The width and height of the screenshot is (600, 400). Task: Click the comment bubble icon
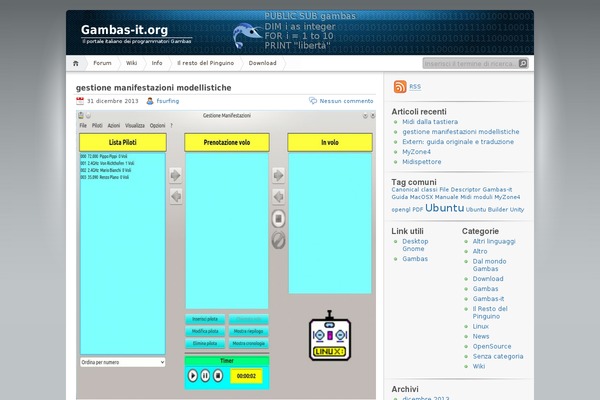coord(313,101)
